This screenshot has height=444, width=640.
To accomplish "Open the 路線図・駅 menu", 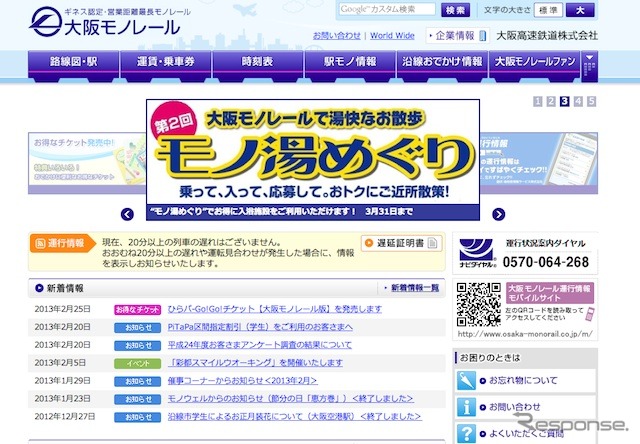I will tap(73, 64).
